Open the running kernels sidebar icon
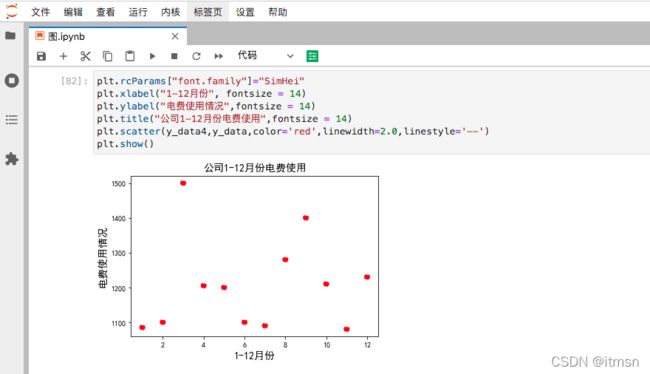Screen dimensions: 650x374 click(x=12, y=80)
